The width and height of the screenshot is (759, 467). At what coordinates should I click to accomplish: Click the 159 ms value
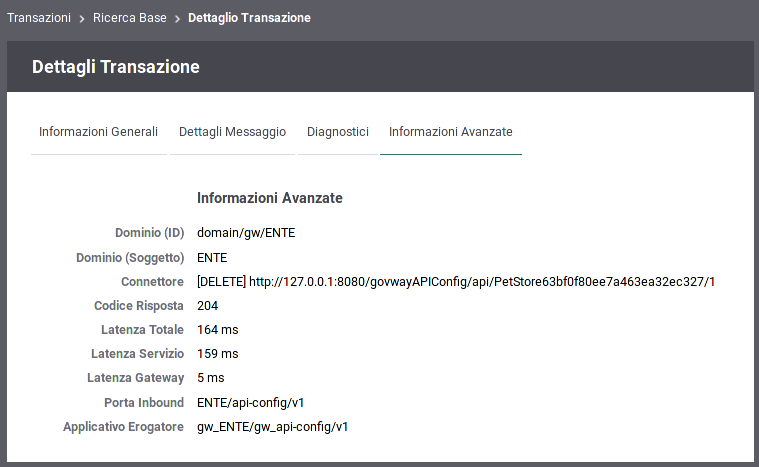218,354
